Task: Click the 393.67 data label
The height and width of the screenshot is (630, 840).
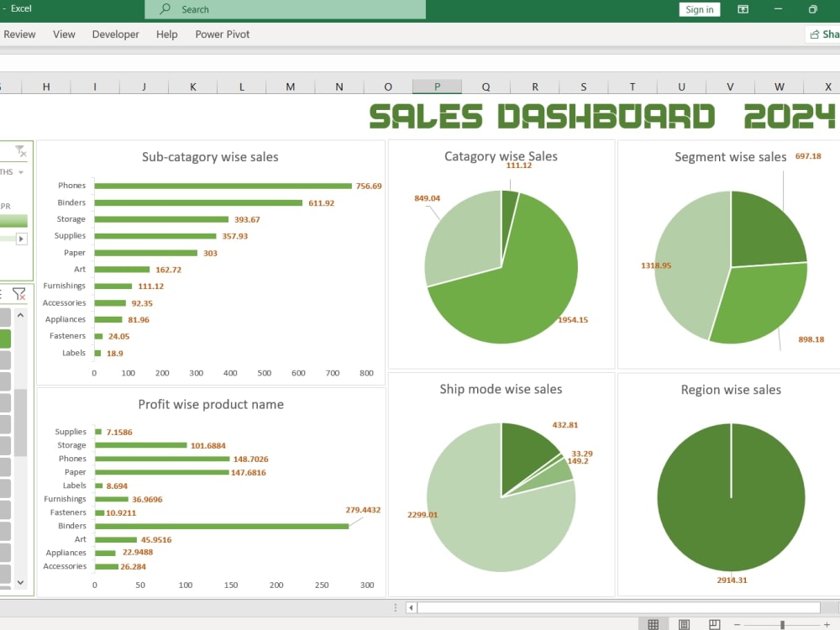Action: [x=247, y=219]
